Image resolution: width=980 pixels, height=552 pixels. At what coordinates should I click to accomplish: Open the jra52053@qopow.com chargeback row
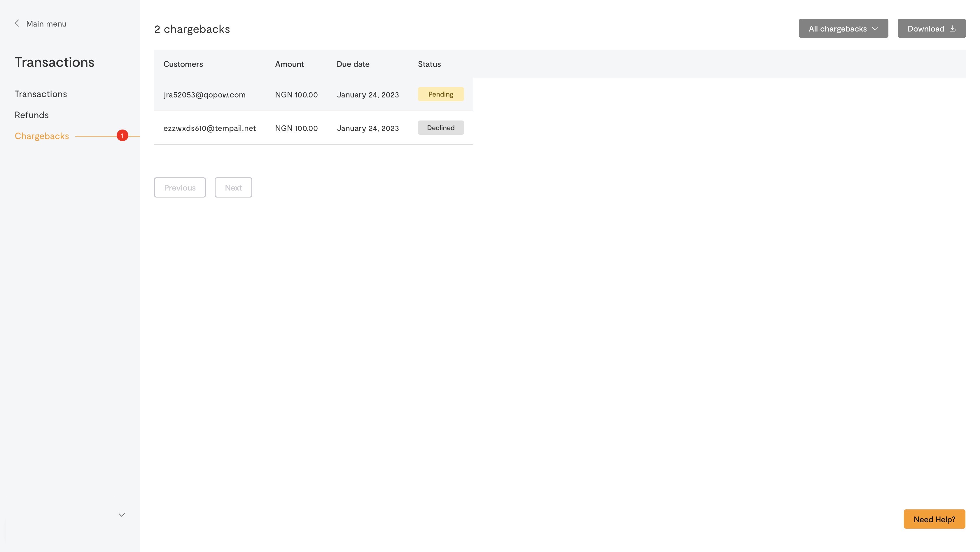point(204,95)
